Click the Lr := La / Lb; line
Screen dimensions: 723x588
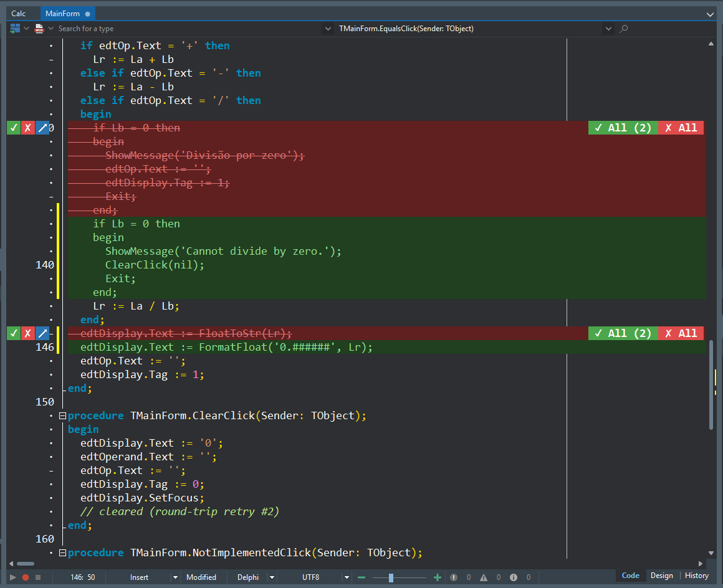tap(136, 306)
